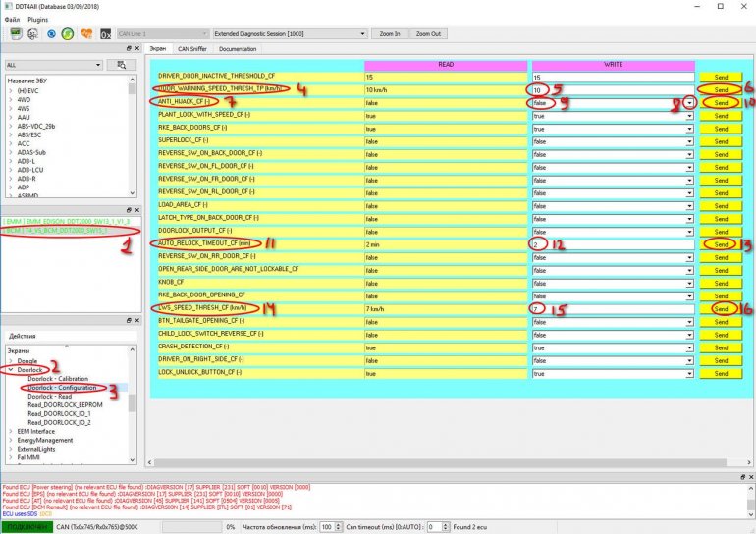Open the Plugins menu

[37, 19]
